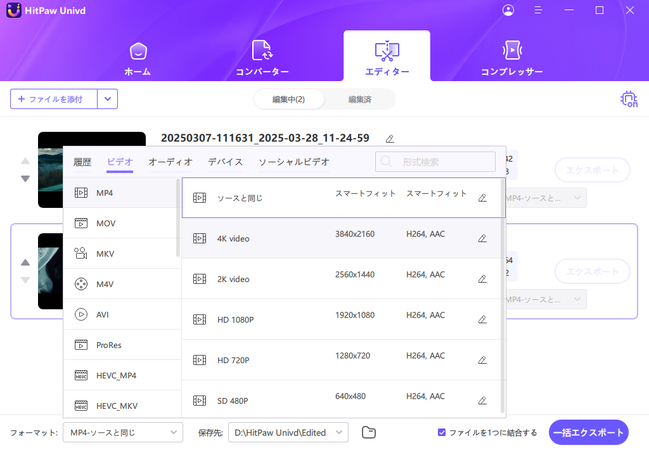Toggle merge files into one checkbox
The image size is (649, 450).
tap(442, 433)
